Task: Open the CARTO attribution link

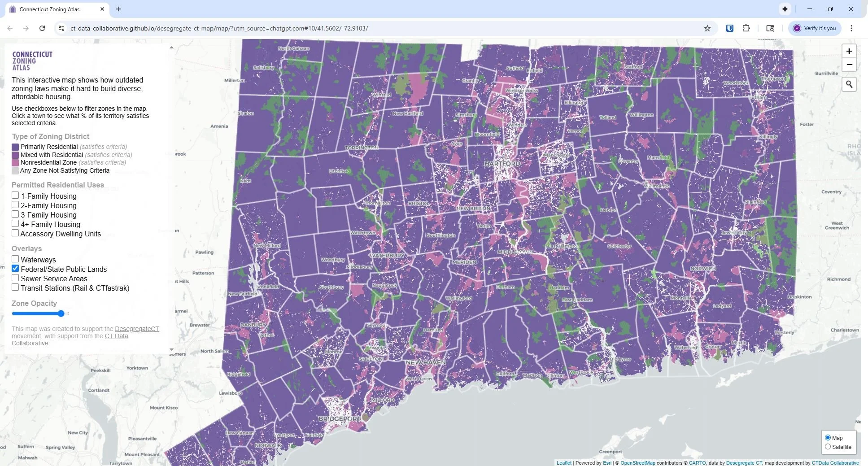Action: click(x=697, y=463)
